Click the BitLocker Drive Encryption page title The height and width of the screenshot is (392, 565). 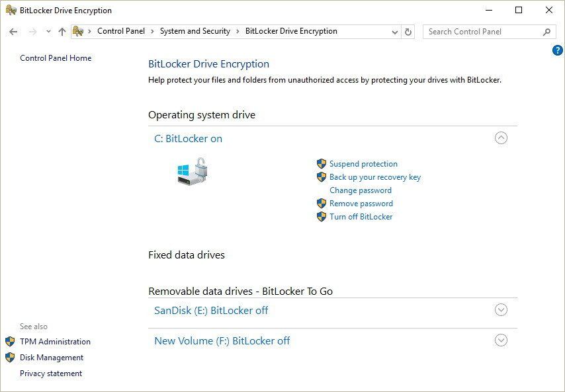(208, 64)
